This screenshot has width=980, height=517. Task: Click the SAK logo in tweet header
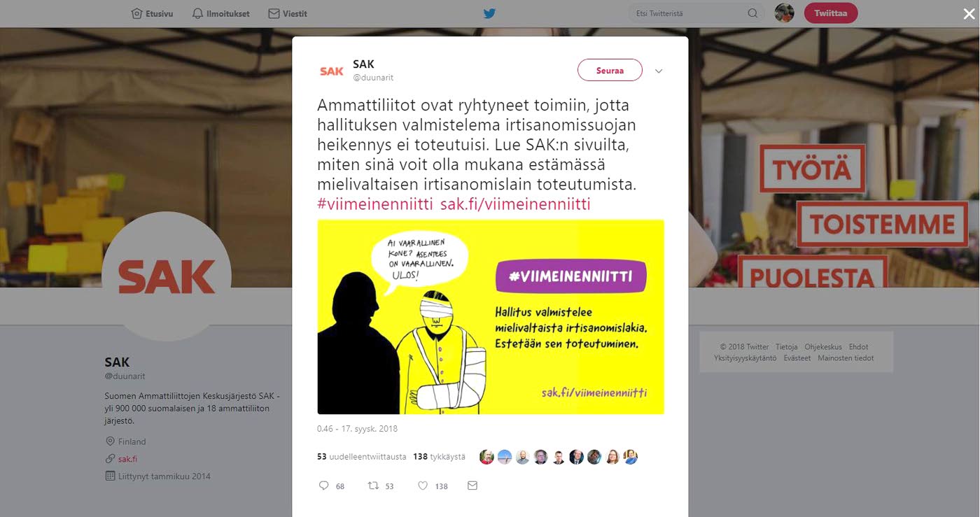331,71
